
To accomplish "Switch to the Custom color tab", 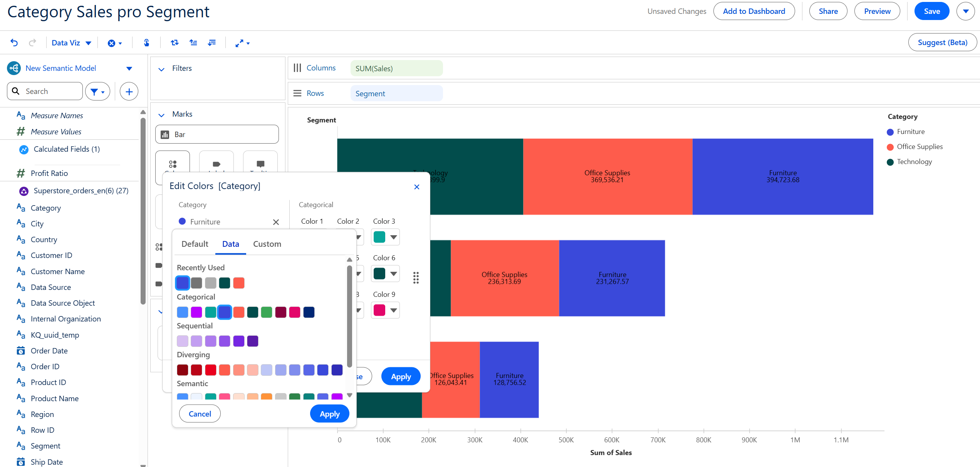I will pyautogui.click(x=267, y=244).
